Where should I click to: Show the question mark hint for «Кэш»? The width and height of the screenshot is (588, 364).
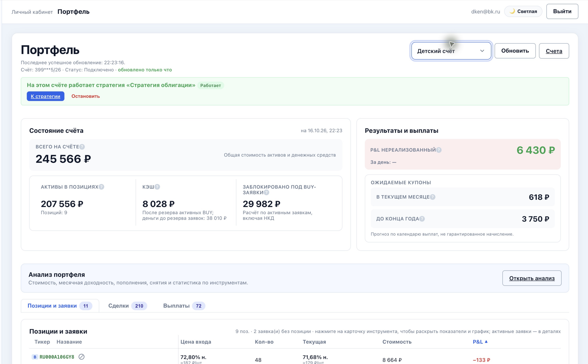tap(157, 187)
